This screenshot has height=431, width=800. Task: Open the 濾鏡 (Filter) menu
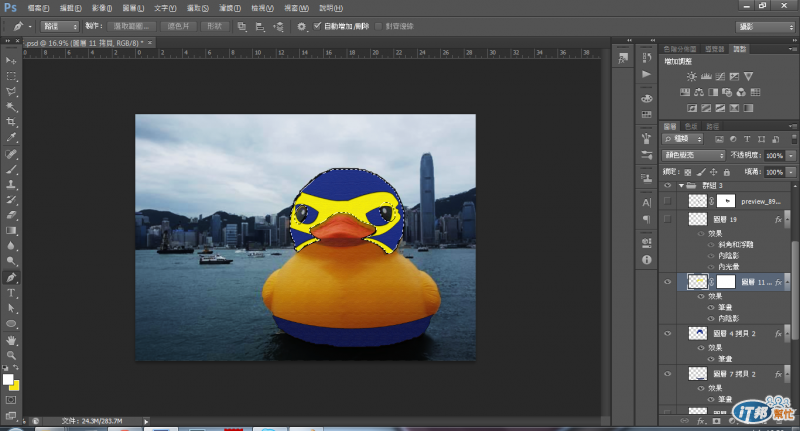(x=230, y=8)
